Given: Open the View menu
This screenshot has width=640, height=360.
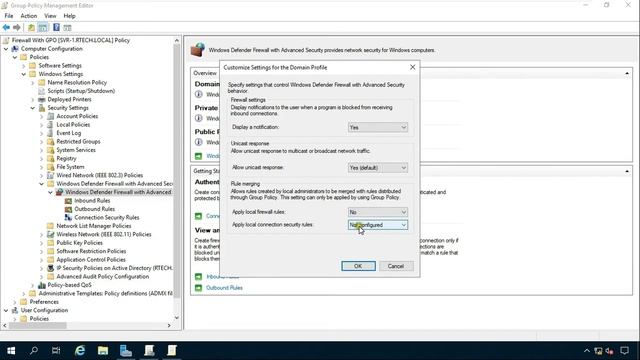Looking at the screenshot, I should tap(50, 16).
